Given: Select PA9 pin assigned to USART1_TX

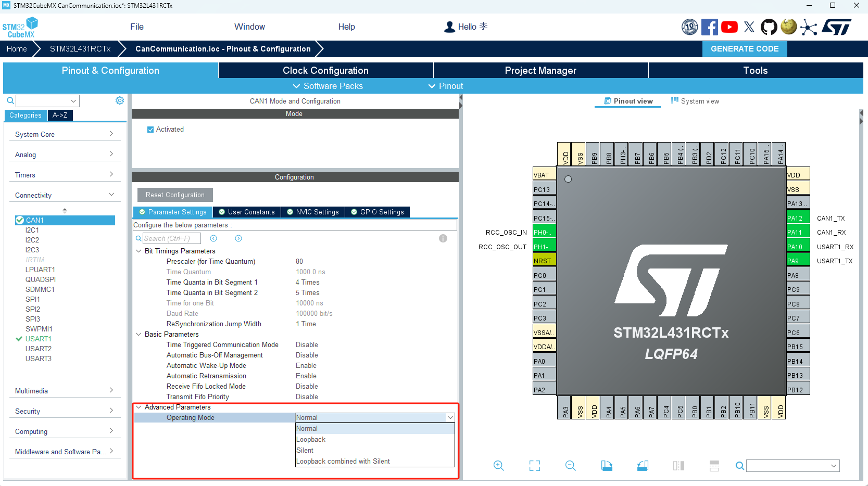Looking at the screenshot, I should tap(798, 261).
